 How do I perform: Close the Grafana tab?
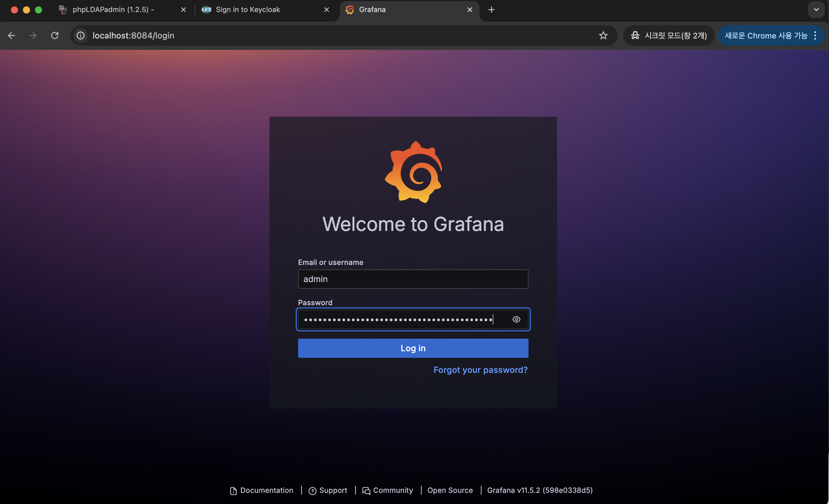[x=470, y=10]
